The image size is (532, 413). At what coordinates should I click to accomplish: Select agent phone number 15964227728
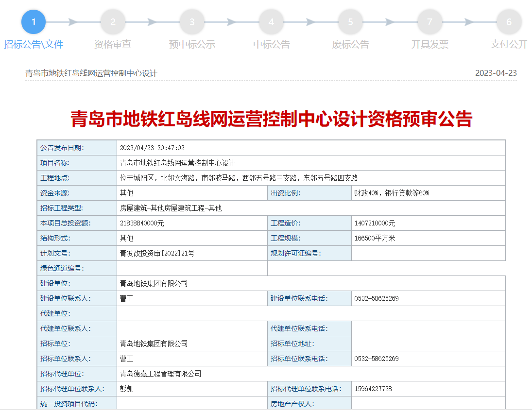pos(373,389)
